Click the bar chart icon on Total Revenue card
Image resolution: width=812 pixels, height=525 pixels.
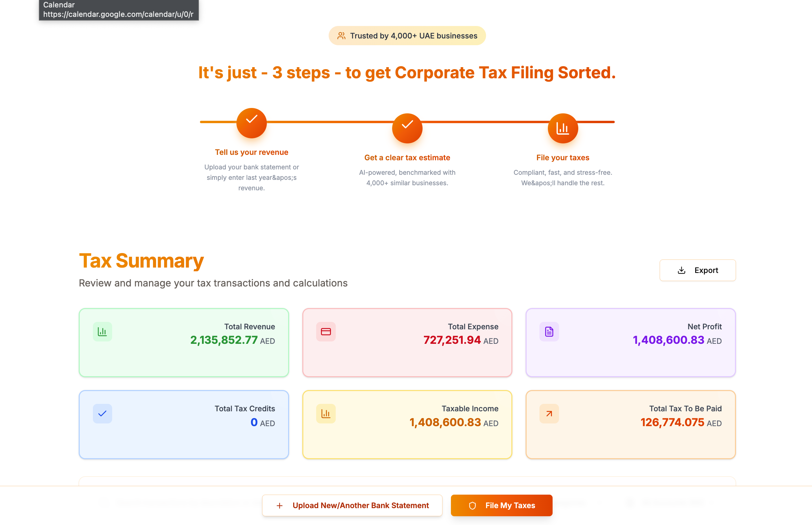pyautogui.click(x=102, y=331)
